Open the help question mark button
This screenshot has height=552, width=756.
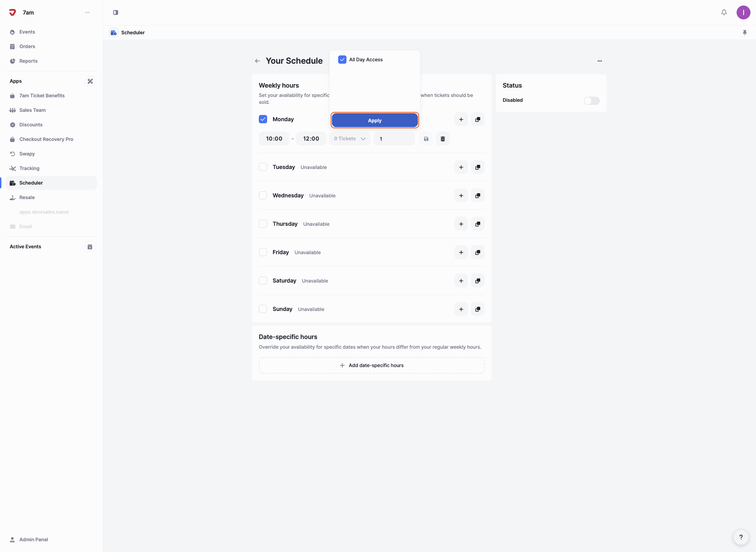(741, 537)
